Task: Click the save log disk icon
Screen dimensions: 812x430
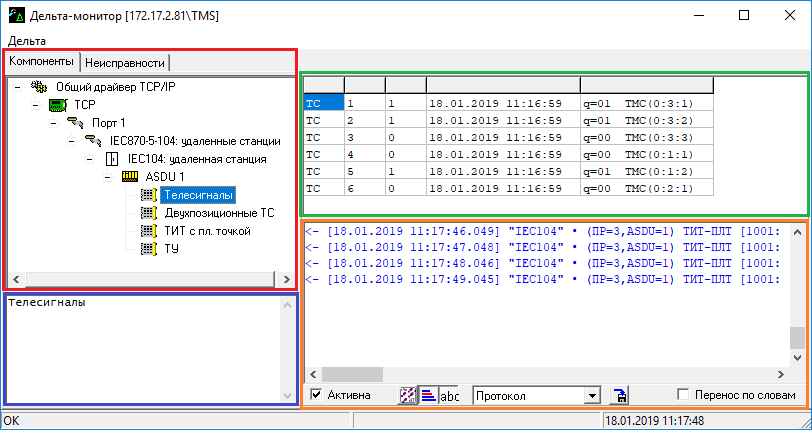Action: pos(620,395)
